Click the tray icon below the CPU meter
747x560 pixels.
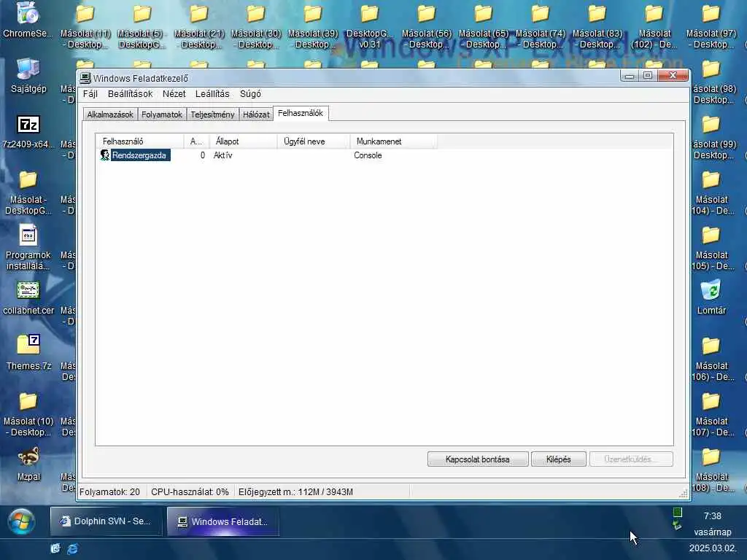click(x=677, y=526)
